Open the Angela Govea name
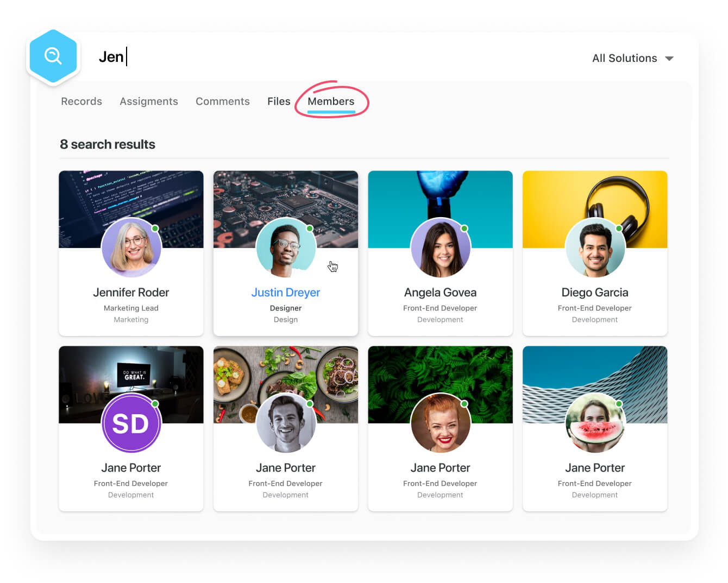The width and height of the screenshot is (728, 583). click(x=441, y=293)
